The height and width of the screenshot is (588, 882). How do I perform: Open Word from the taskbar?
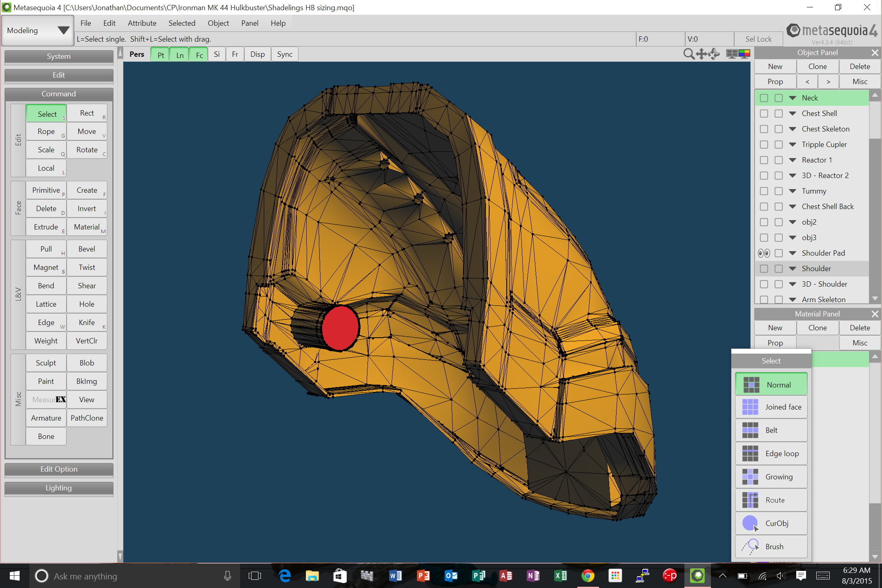coord(395,576)
